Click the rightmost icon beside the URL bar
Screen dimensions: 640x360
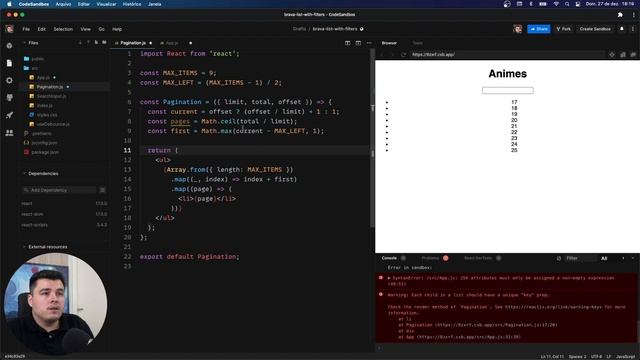(633, 54)
